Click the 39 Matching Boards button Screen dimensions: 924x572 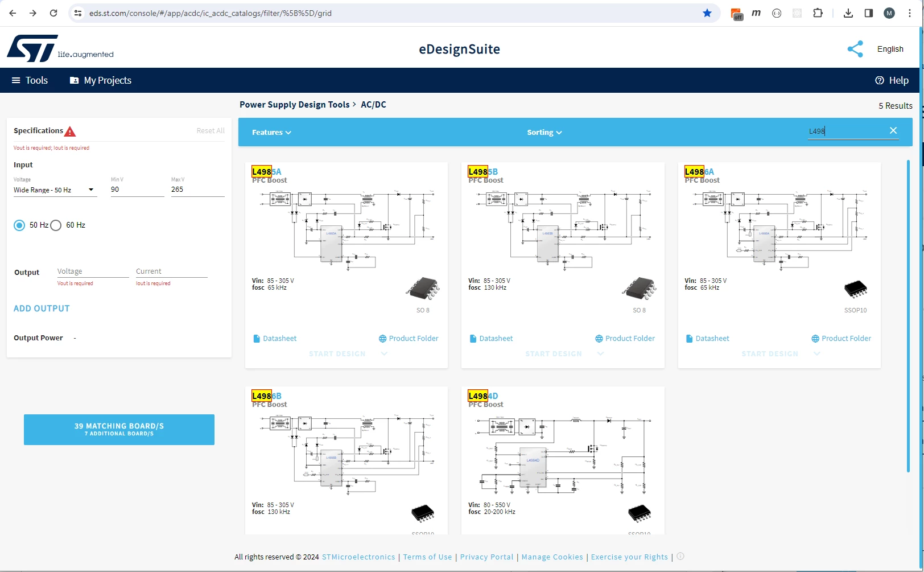(x=119, y=430)
